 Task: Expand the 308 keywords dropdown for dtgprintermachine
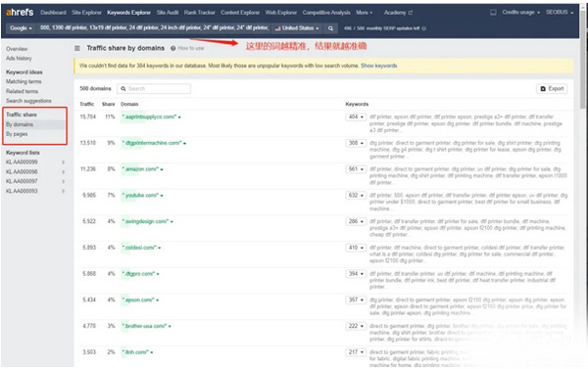point(356,143)
